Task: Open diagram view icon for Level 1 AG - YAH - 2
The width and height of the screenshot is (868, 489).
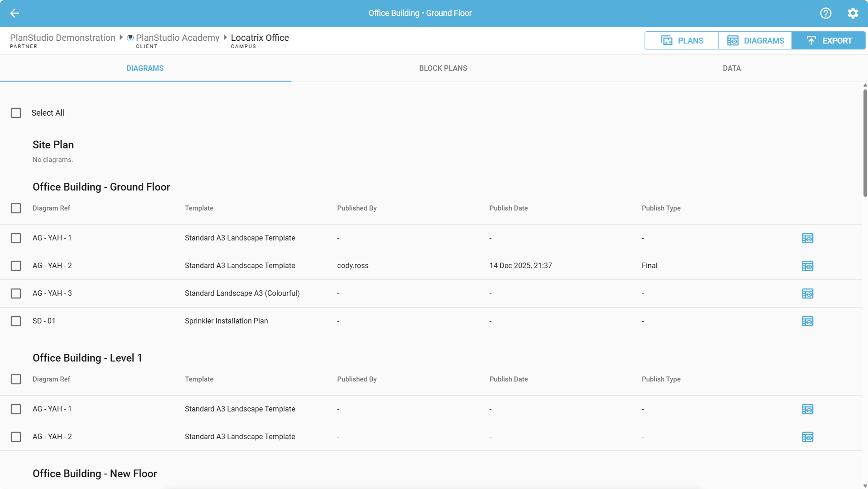Action: point(807,437)
